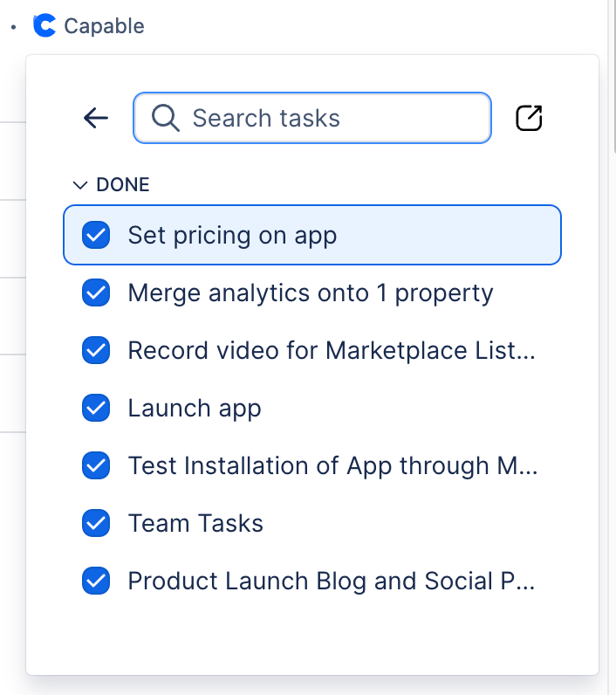Open tasks in new window icon
The image size is (616, 695).
(529, 118)
